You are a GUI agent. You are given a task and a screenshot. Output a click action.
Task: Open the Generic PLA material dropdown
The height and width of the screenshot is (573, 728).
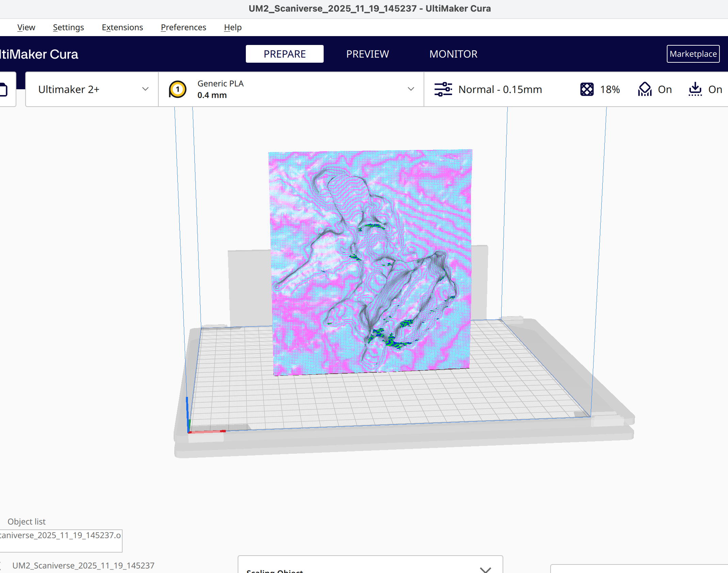tap(411, 89)
